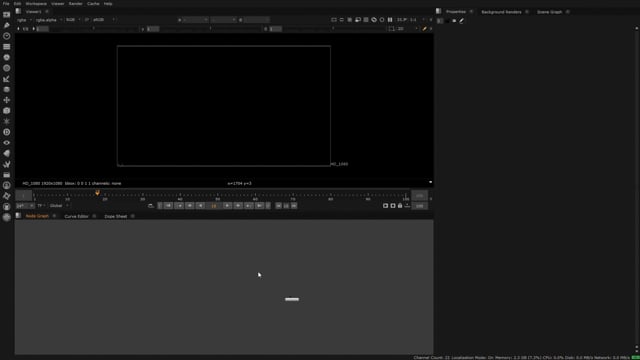Image resolution: width=640 pixels, height=360 pixels.
Task: Open the sRGB viewer process dropdown
Action: pos(104,20)
